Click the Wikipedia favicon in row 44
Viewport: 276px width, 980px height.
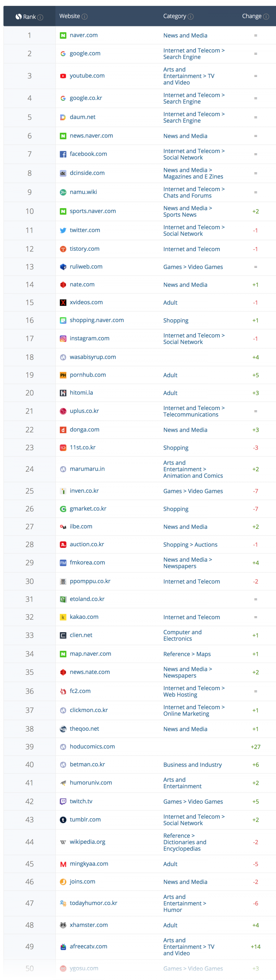[x=63, y=842]
